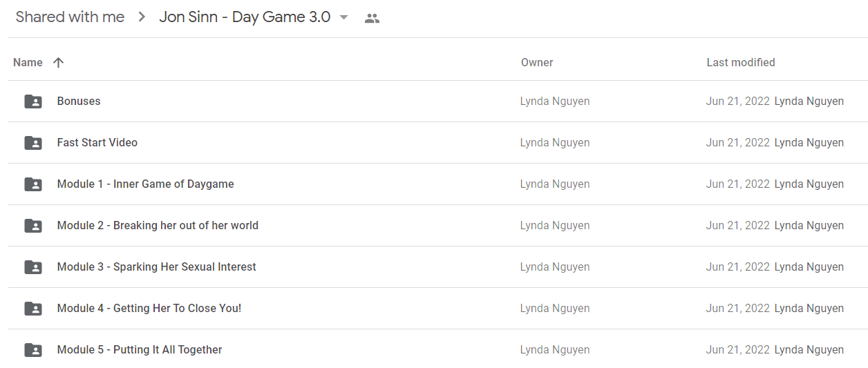Screen dimensions: 868x368
Task: Click the Last modified column header
Action: [x=741, y=62]
